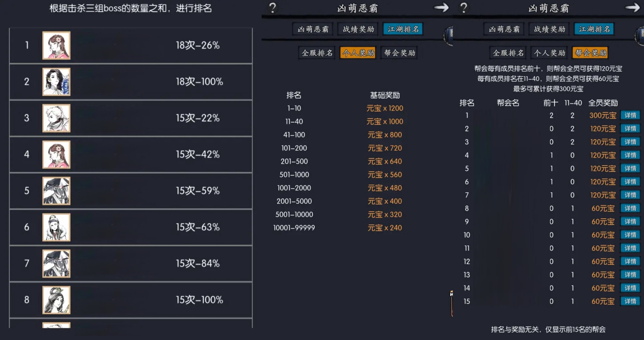Open 详情 for guild rank 4
The image size is (644, 340).
pyautogui.click(x=630, y=155)
